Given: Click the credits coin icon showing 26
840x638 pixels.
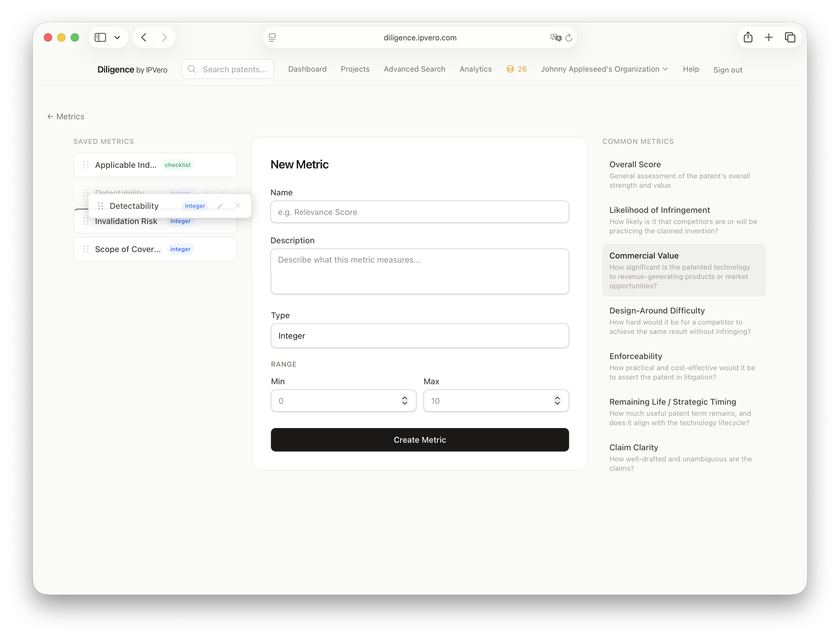Looking at the screenshot, I should (510, 69).
